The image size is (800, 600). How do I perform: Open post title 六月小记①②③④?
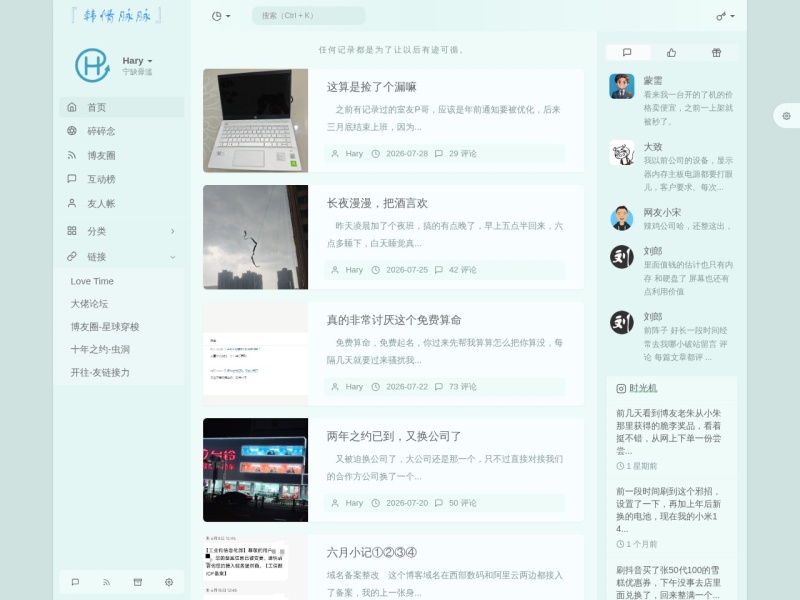(x=372, y=553)
